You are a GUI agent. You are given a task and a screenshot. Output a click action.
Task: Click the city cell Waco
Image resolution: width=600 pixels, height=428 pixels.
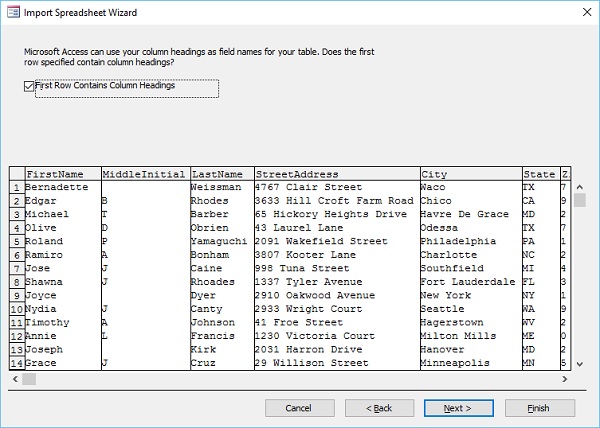(x=471, y=187)
